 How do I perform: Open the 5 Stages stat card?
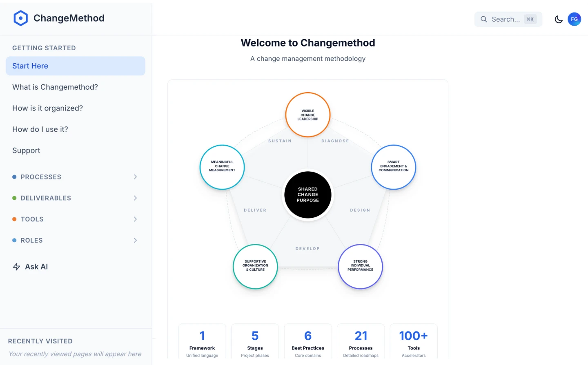coord(255,342)
